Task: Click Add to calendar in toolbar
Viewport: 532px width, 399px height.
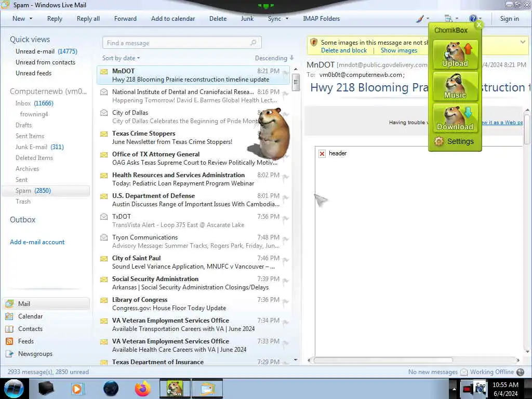Action: point(173,19)
